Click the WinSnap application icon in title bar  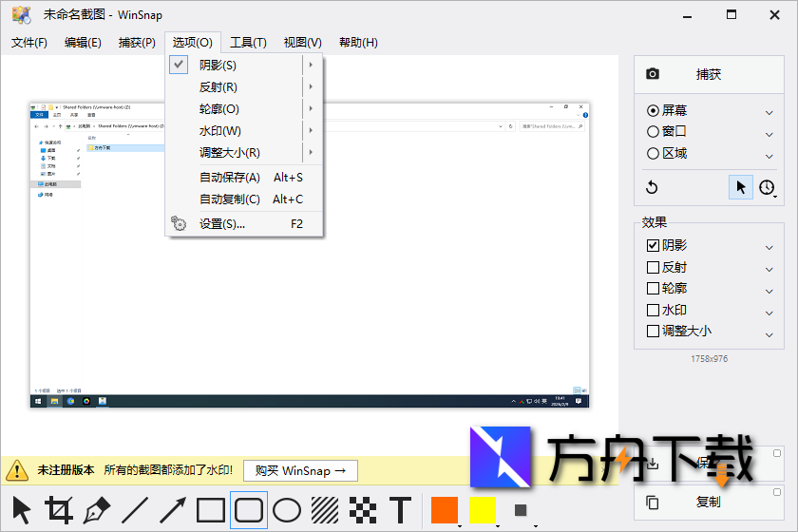click(21, 15)
